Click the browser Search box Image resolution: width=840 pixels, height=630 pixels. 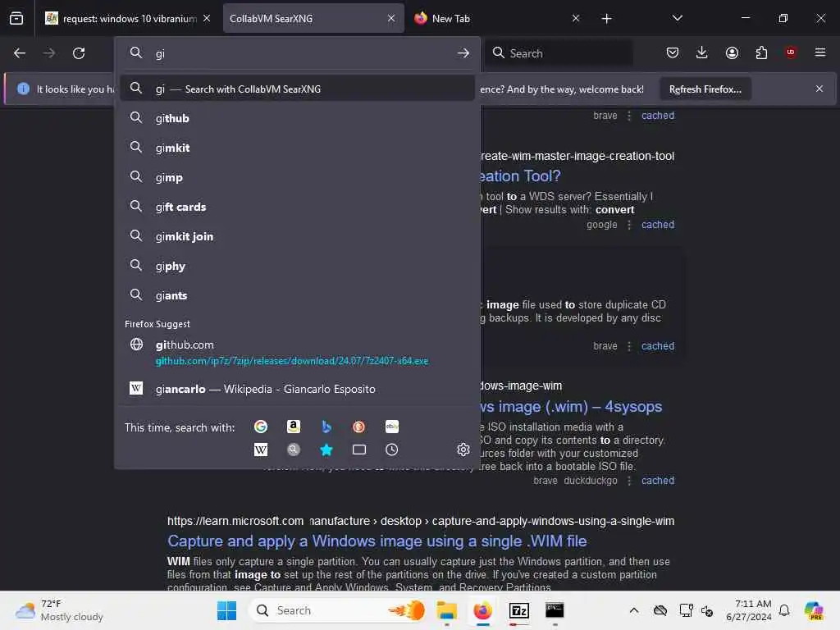[x=559, y=53]
